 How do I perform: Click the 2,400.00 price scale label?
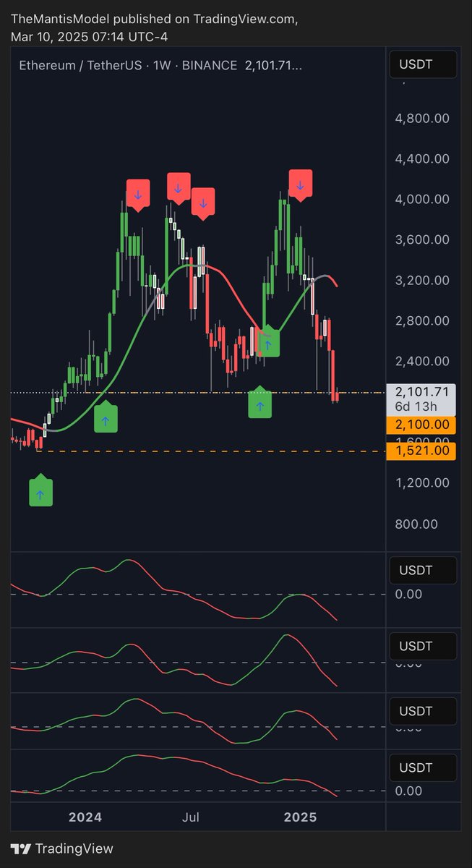click(x=423, y=361)
